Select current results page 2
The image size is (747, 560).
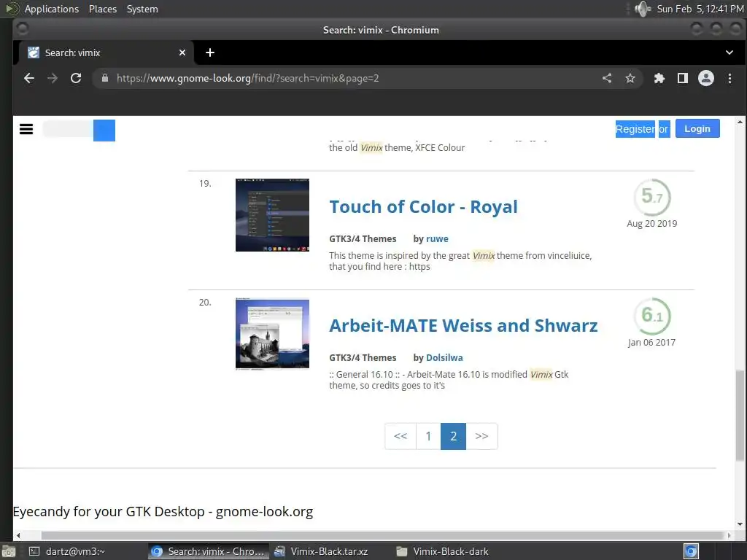tap(453, 436)
